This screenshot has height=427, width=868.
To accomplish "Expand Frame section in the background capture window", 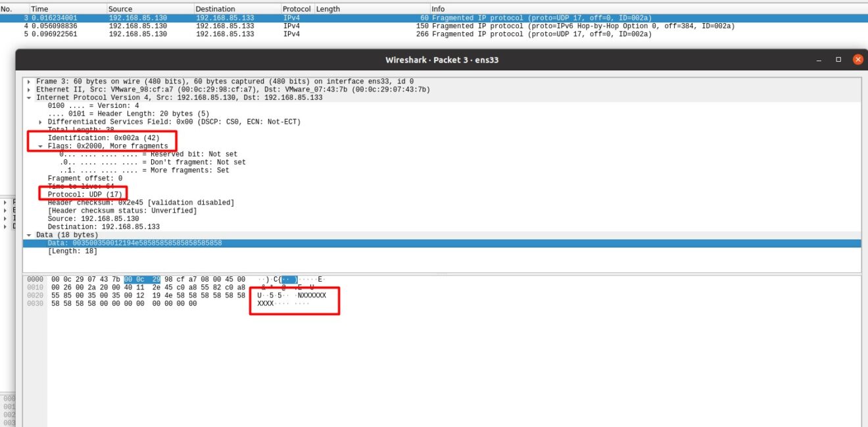I will click(7, 202).
